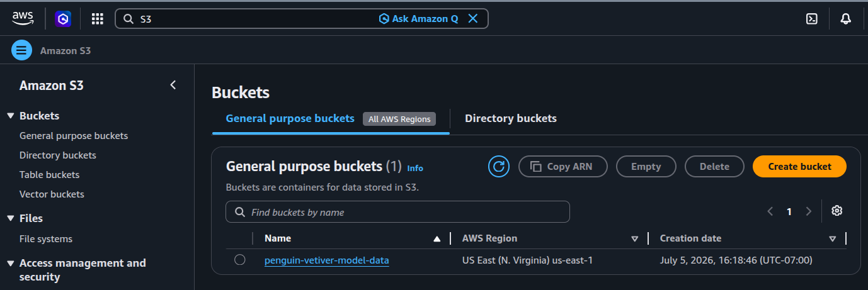Click the search magnifier in top bar

point(128,19)
